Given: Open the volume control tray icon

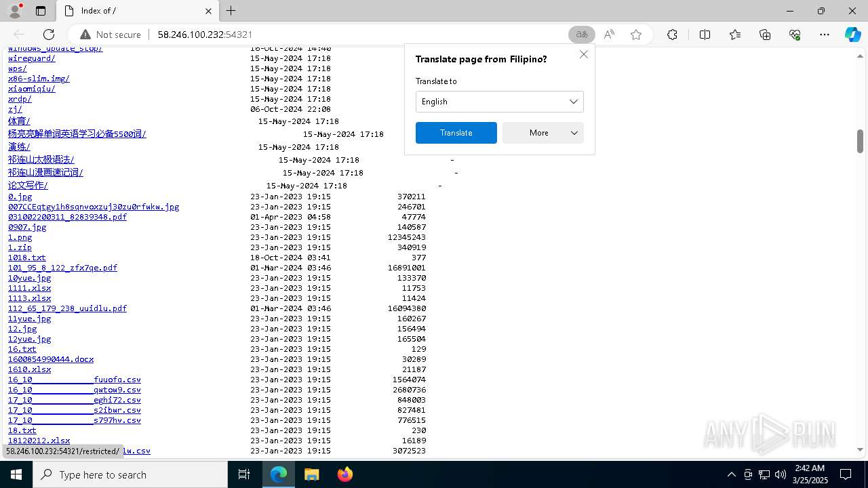Looking at the screenshot, I should pyautogui.click(x=780, y=474).
